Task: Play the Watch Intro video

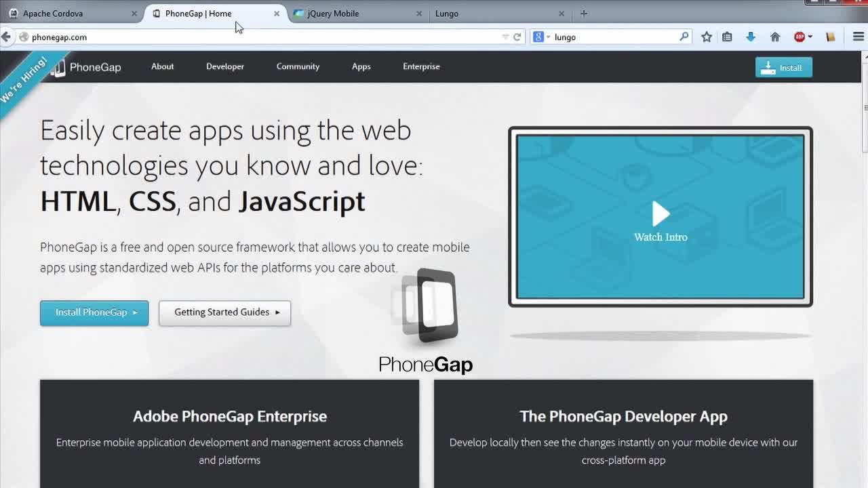Action: [660, 216]
